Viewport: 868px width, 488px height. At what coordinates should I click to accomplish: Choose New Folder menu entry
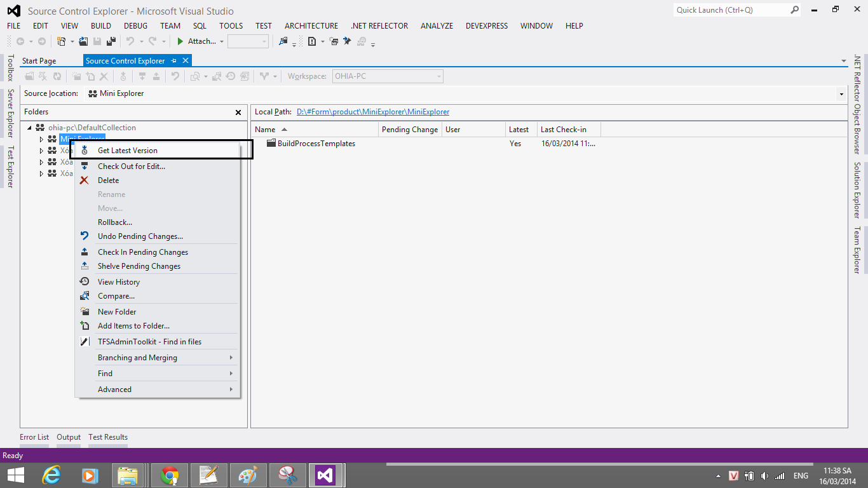pyautogui.click(x=158, y=312)
